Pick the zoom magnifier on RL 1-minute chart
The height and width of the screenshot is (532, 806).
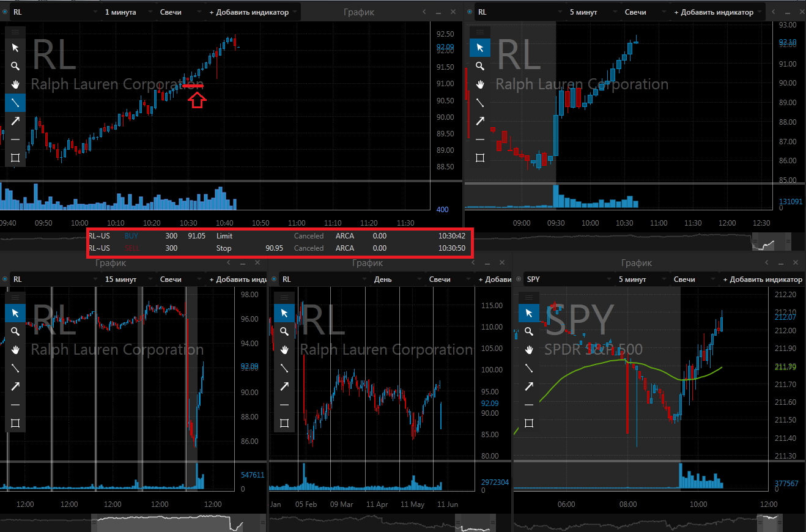(x=15, y=66)
